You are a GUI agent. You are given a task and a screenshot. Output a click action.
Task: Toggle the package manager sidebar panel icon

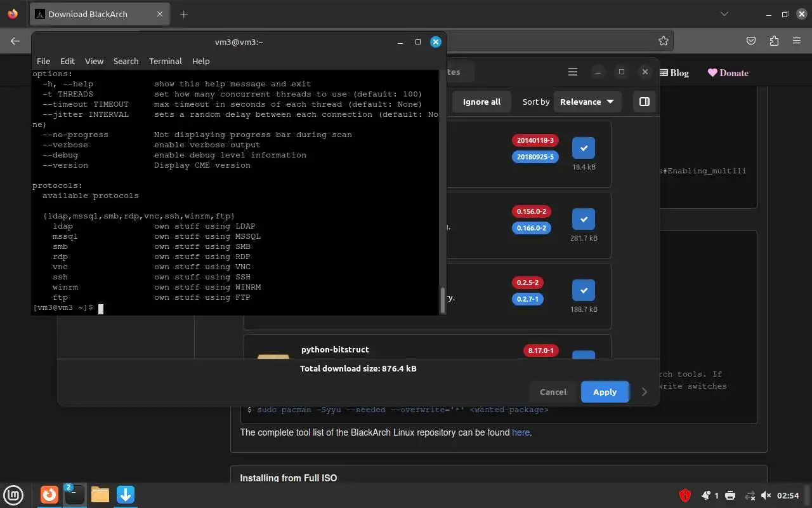coord(645,102)
